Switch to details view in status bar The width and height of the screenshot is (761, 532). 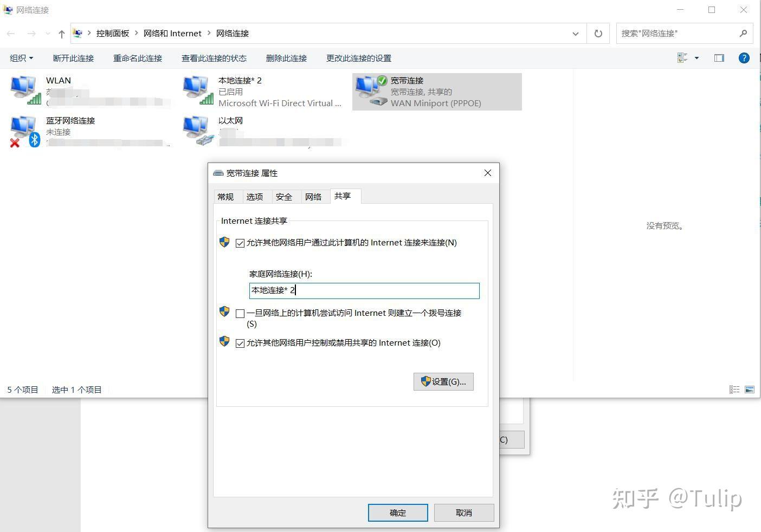(x=734, y=390)
